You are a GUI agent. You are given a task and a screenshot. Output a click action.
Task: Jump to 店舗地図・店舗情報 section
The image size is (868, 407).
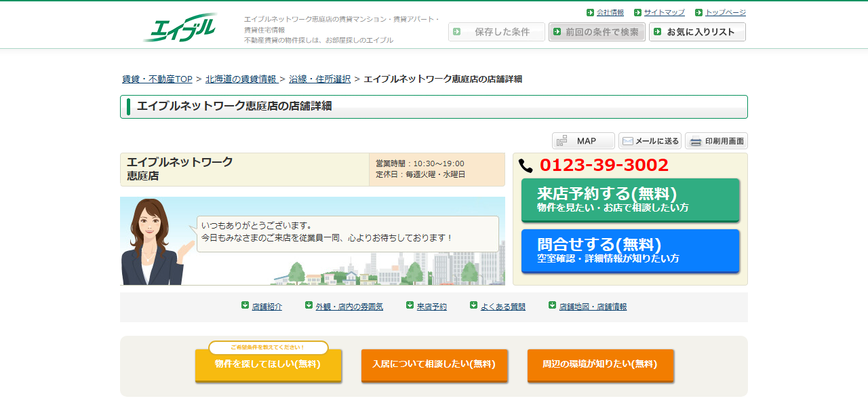coord(593,307)
